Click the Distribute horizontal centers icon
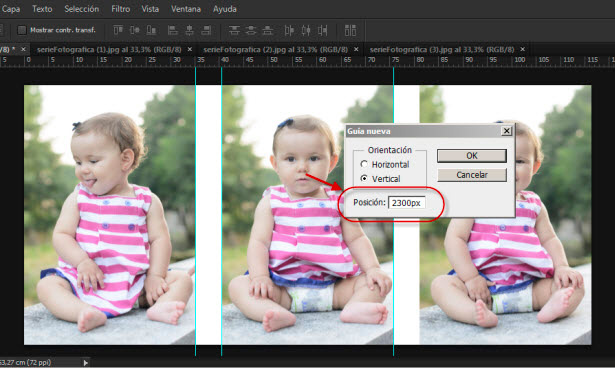615x368 pixels. point(306,30)
